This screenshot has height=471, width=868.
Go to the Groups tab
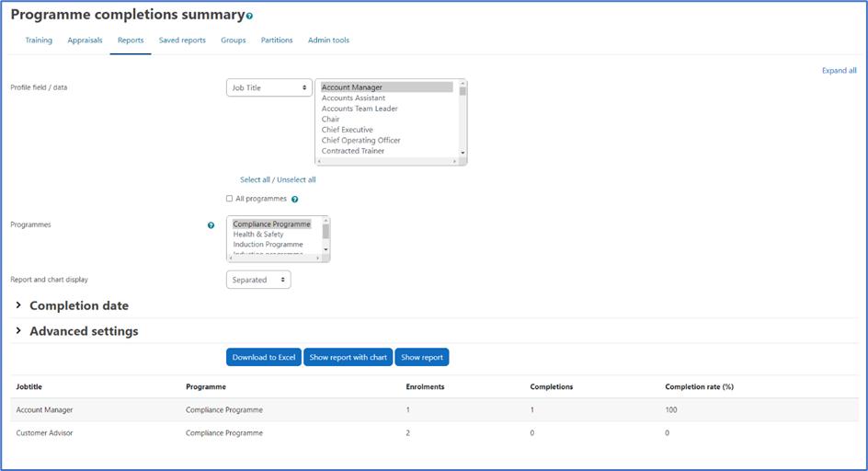[x=233, y=40]
